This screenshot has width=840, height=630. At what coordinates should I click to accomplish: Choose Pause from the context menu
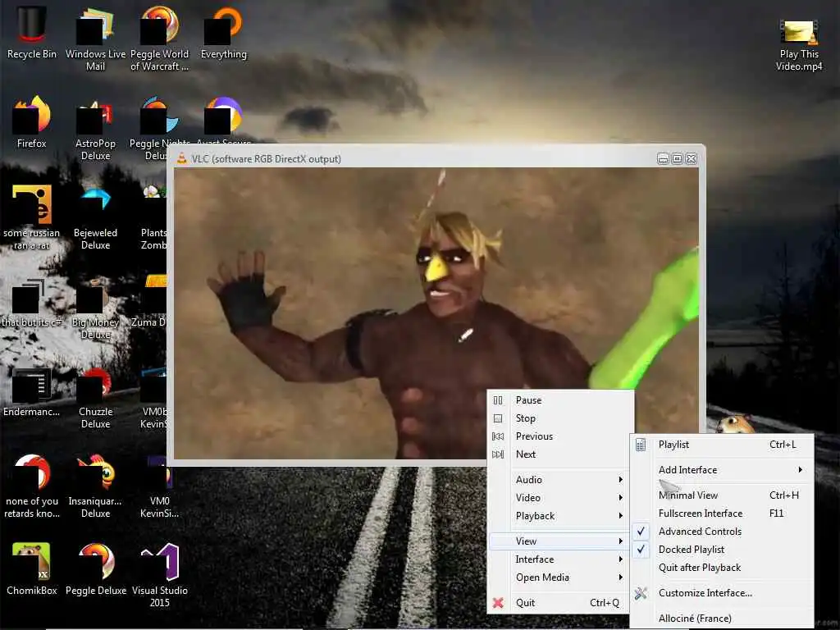click(x=560, y=400)
